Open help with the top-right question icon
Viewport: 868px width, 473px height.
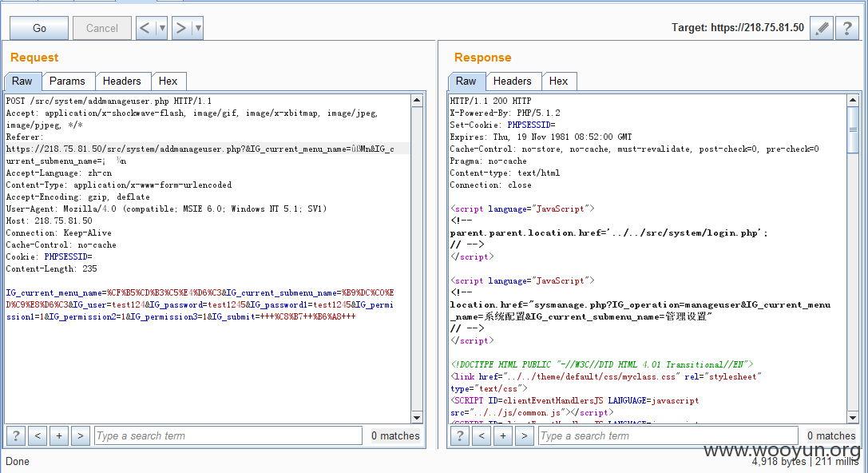coord(847,28)
